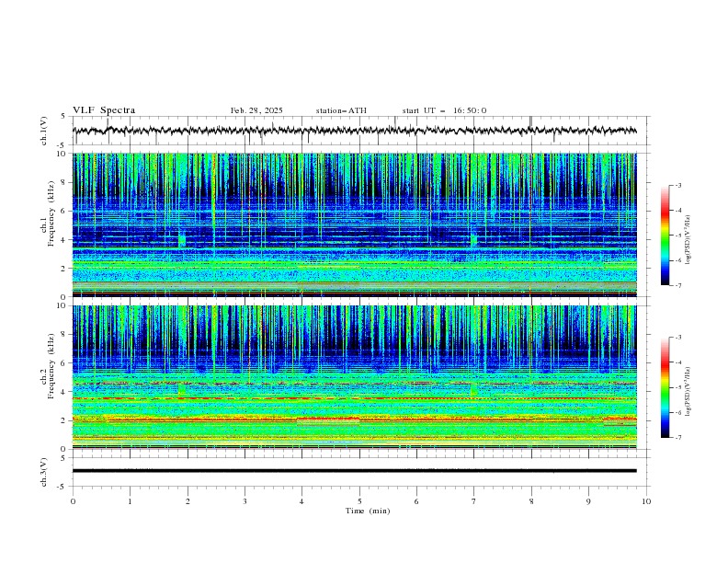Click the "start UT = 16:50:0" label
This screenshot has height=563, width=728.
[444, 110]
